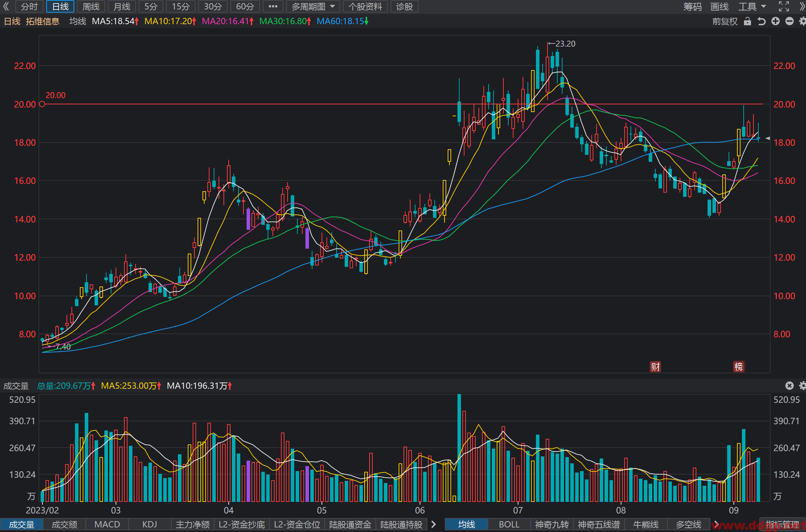
Task: Click the undo arrow icon
Action: pos(762,21)
